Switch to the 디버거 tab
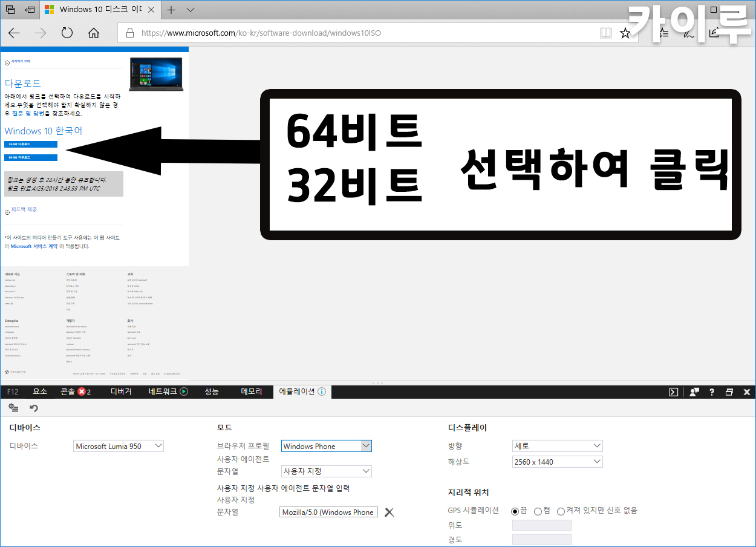Viewport: 756px width, 547px height. 121,391
